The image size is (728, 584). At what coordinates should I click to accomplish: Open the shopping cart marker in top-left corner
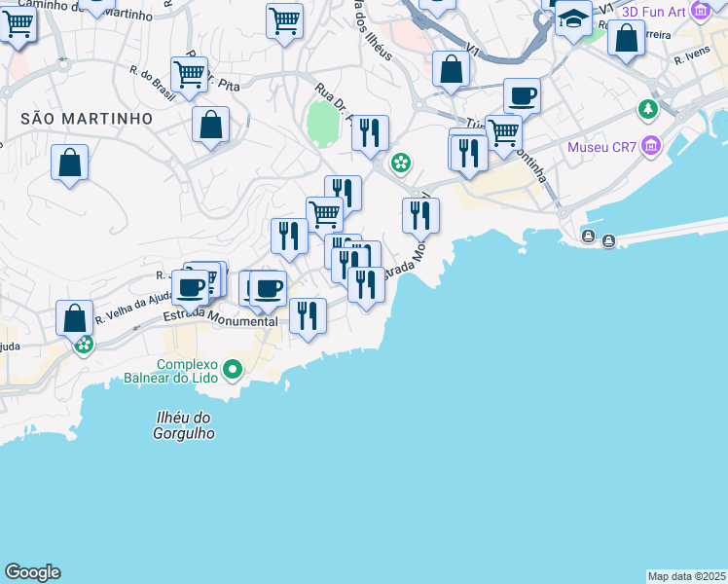pos(18,23)
